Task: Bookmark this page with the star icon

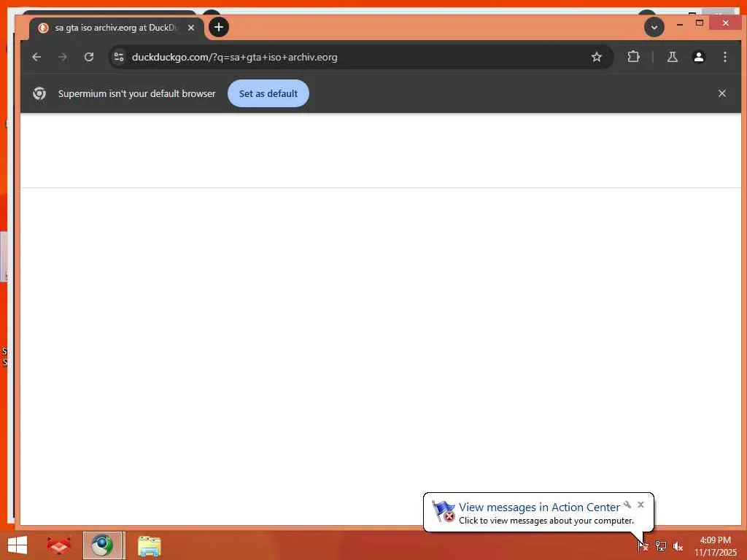Action: (597, 57)
